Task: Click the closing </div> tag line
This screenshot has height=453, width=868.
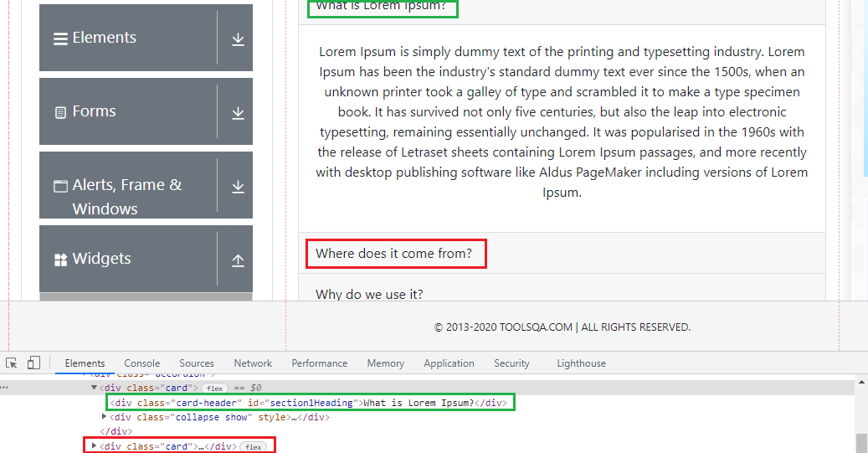Action: 116,431
